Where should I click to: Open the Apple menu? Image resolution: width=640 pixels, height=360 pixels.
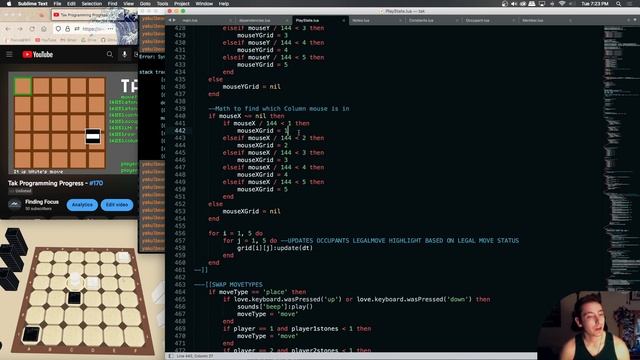9,4
